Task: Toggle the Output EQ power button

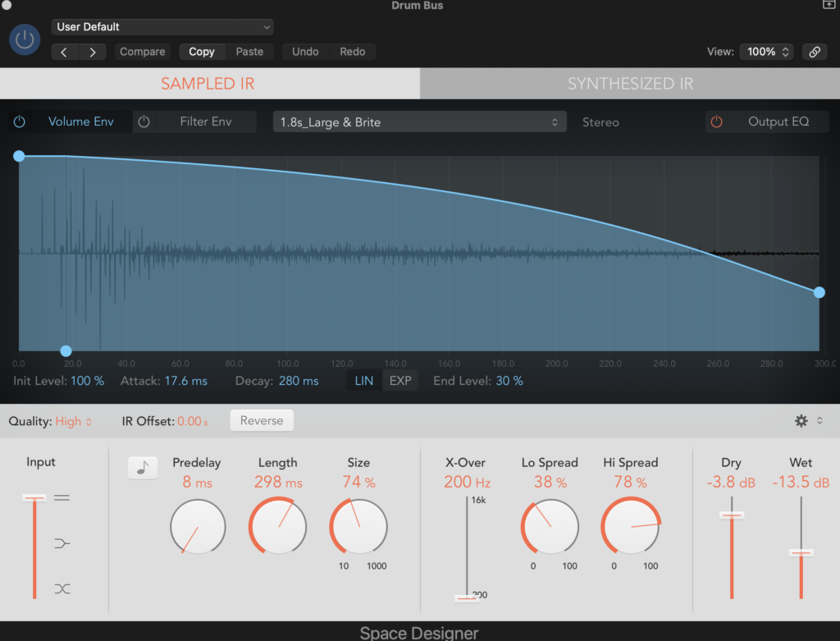Action: [x=717, y=121]
